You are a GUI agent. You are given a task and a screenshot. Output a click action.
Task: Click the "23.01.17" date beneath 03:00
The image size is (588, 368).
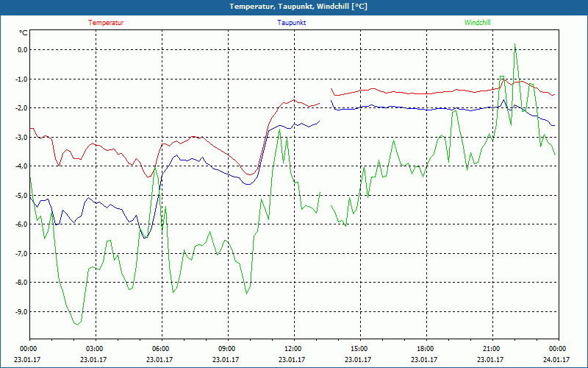(x=94, y=359)
